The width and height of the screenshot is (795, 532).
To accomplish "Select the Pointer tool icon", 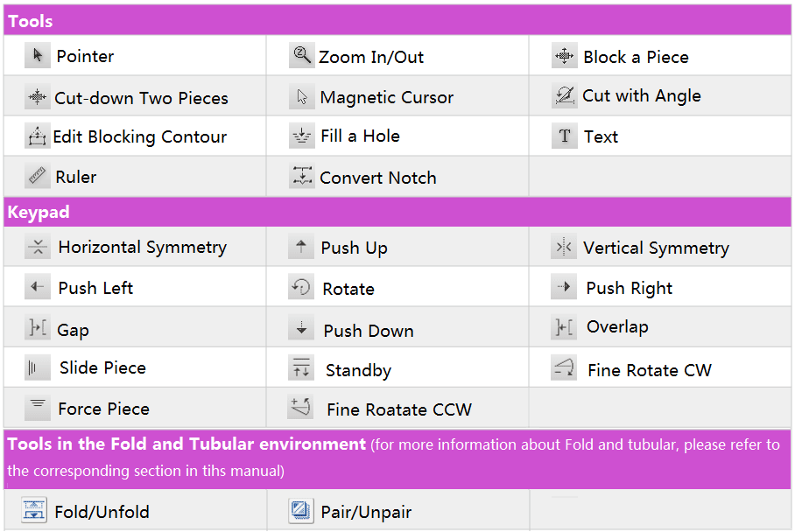I will pos(37,56).
